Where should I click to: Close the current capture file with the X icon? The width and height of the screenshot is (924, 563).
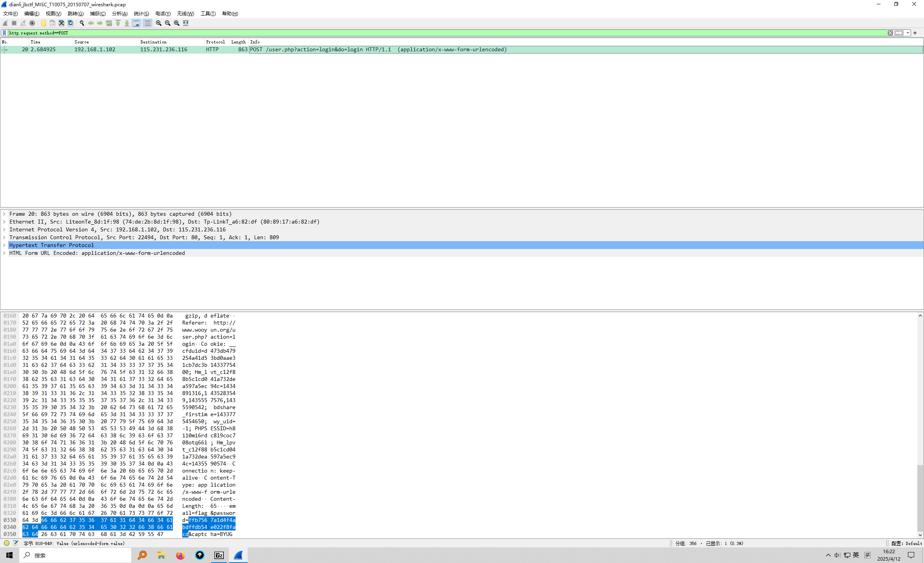pos(62,23)
